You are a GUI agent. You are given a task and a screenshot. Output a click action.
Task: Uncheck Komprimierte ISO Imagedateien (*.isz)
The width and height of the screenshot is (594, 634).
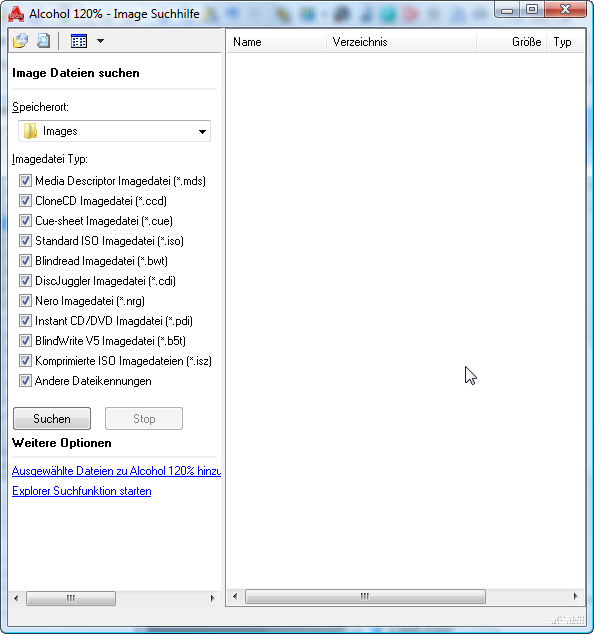tap(25, 361)
